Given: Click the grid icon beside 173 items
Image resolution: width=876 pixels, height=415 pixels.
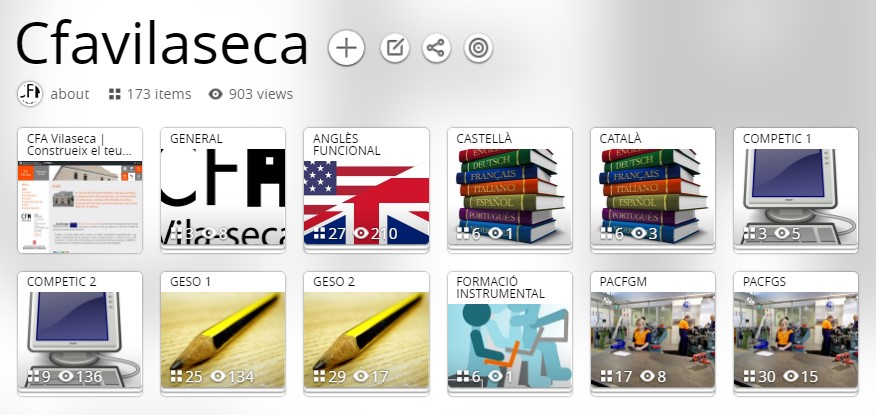Looking at the screenshot, I should pos(115,94).
